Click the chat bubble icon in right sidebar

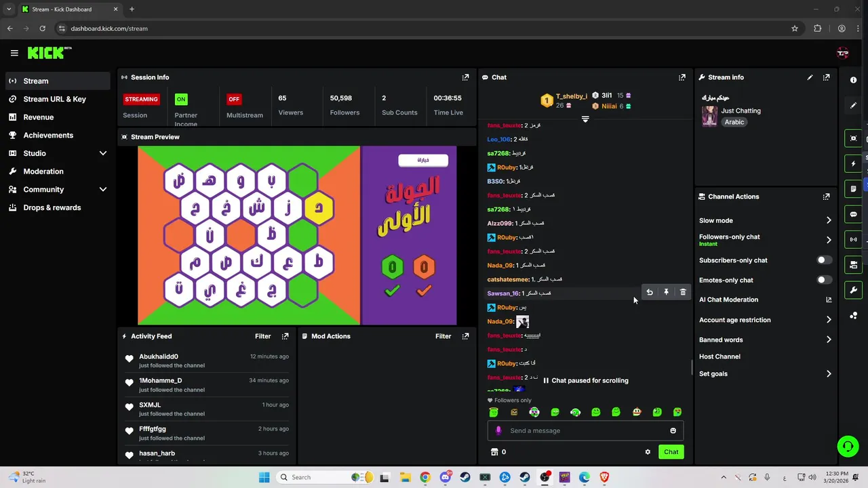[x=853, y=214]
